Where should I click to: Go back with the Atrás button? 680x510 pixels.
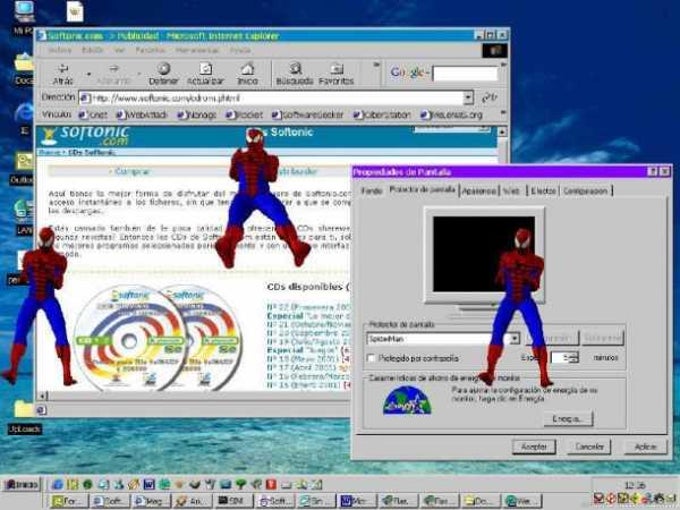coord(63,74)
